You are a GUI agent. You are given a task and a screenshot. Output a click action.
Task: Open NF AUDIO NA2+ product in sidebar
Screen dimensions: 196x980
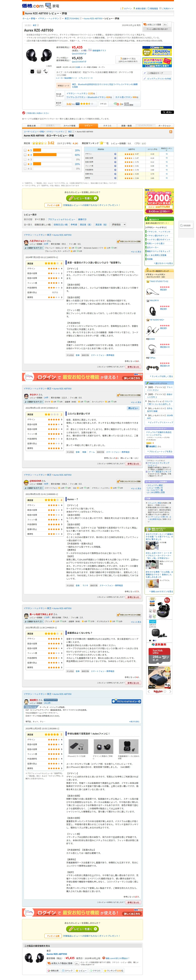157,320
